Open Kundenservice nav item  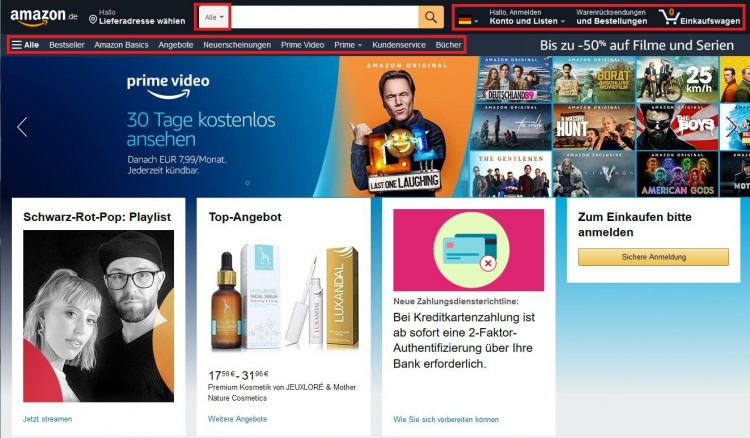[x=398, y=45]
